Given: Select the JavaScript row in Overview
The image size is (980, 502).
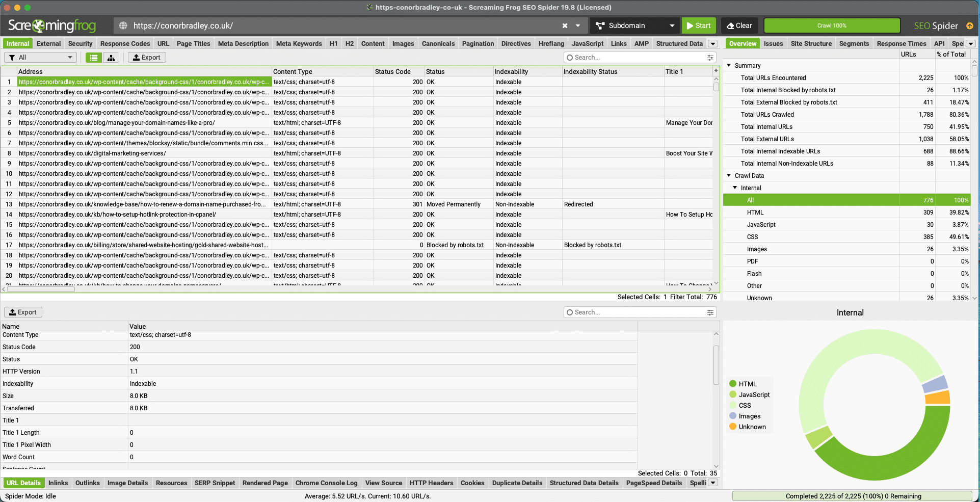Looking at the screenshot, I should pos(846,225).
